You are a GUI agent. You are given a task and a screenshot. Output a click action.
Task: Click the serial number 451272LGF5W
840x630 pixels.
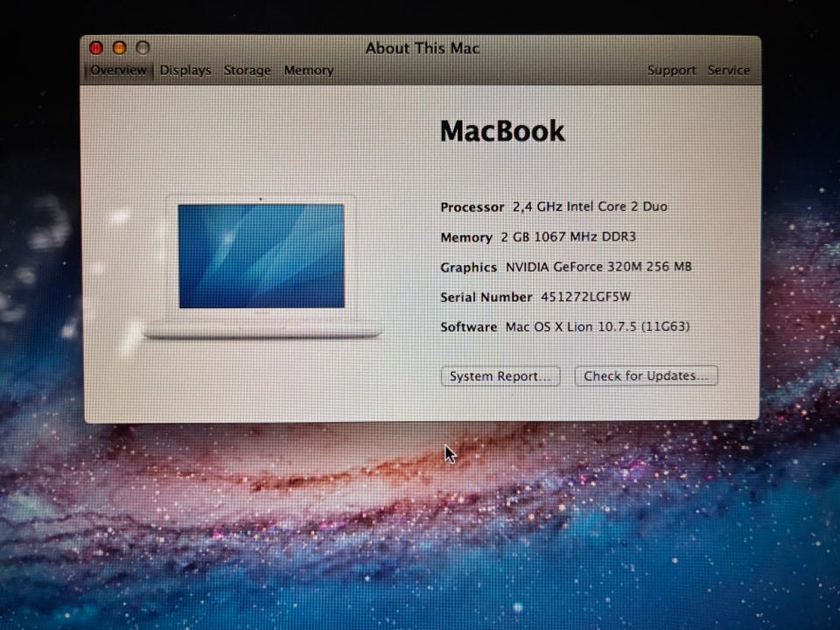tap(585, 297)
